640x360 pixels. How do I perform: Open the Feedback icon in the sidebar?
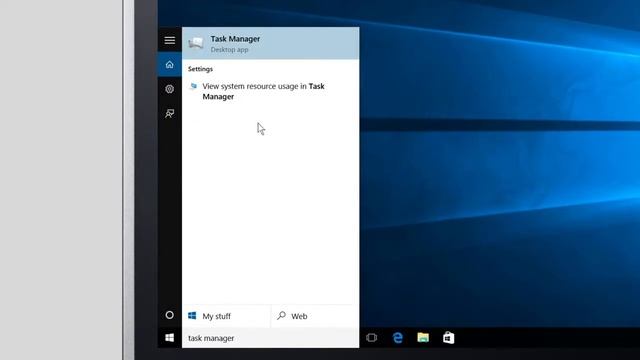tap(169, 113)
